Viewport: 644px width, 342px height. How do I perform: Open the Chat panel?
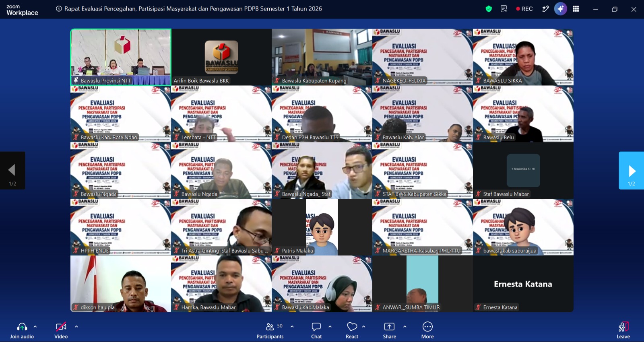coord(316,330)
